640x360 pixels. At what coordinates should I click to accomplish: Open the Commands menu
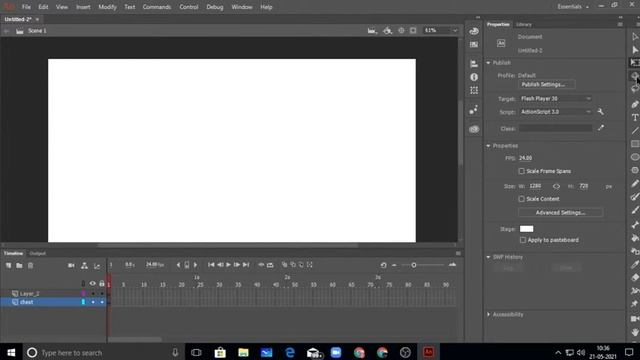click(157, 7)
